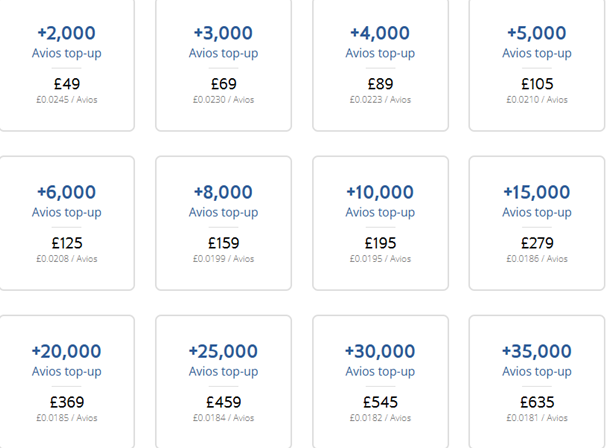Click the £545 price label
The width and height of the screenshot is (608, 448).
point(380,402)
